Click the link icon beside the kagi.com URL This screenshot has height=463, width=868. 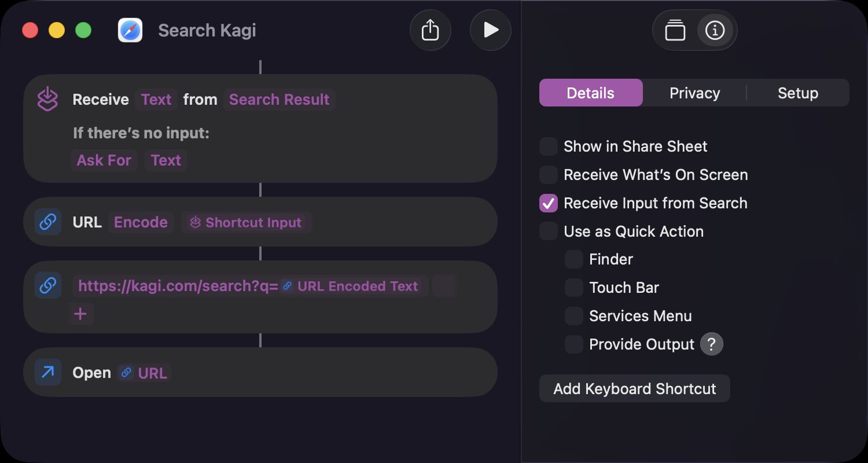(48, 285)
